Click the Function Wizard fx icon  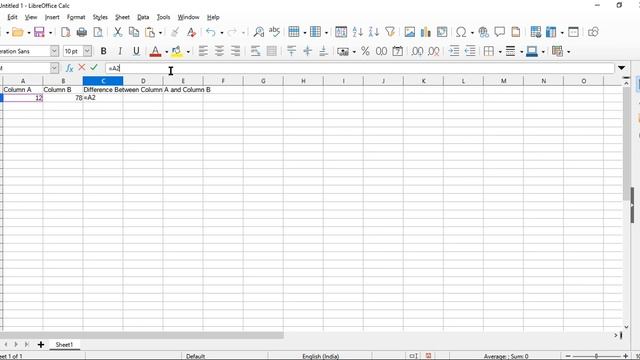tap(69, 68)
